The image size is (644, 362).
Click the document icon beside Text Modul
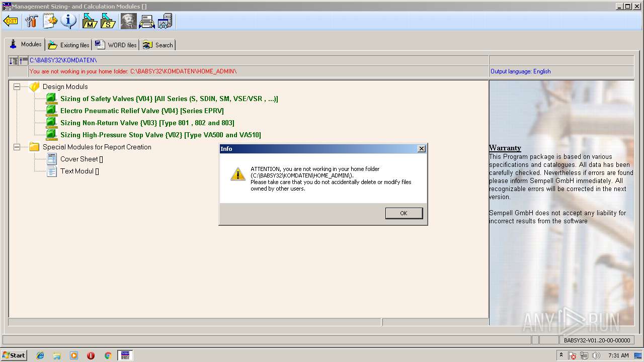click(x=52, y=171)
